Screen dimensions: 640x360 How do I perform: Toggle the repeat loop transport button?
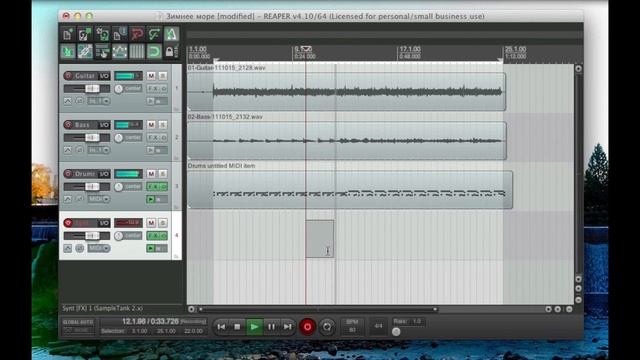[327, 327]
